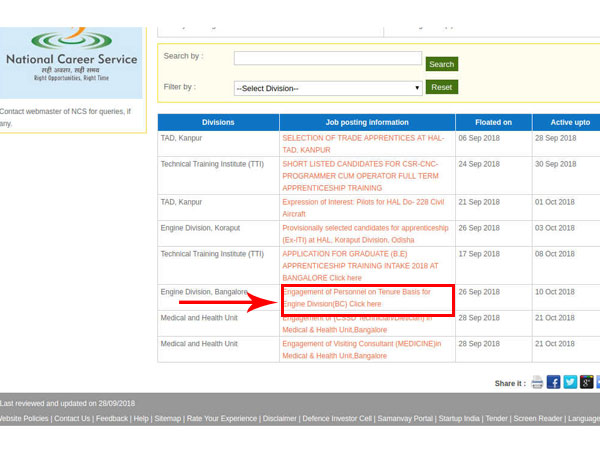Select the 08 Oct 2018 active date
Image resolution: width=600 pixels, height=450 pixels.
554,254
